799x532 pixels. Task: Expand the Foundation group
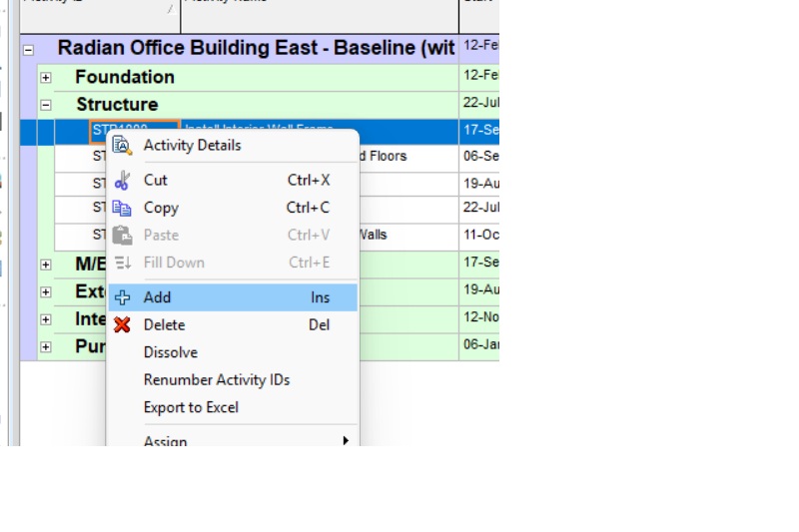(x=45, y=78)
